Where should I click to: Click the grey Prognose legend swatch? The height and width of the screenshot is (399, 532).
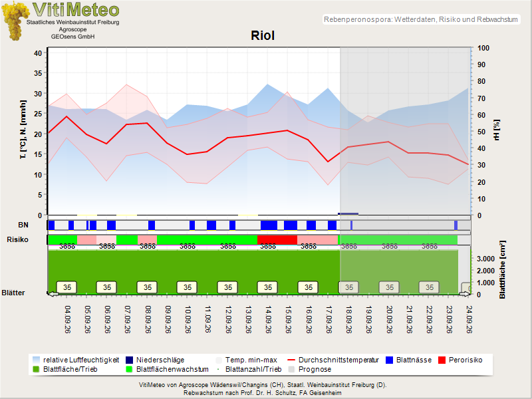tap(291, 369)
